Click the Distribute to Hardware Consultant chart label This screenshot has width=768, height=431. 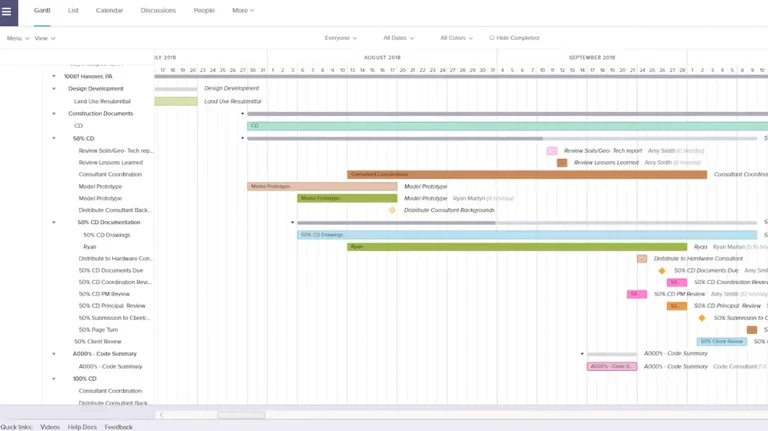[x=698, y=259]
